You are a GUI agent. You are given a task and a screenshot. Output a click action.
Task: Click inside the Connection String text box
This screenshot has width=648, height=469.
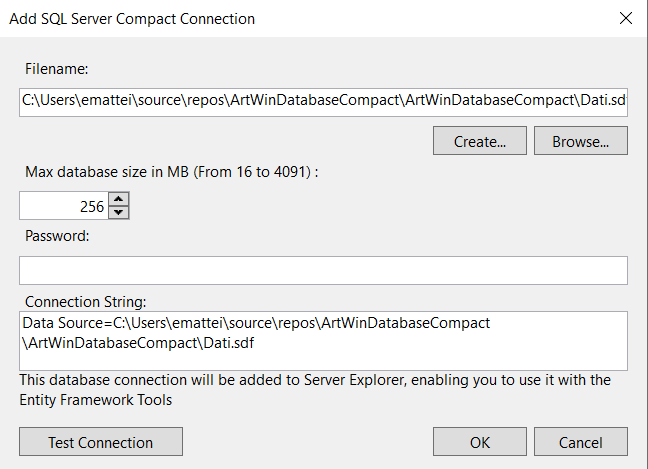pos(323,340)
